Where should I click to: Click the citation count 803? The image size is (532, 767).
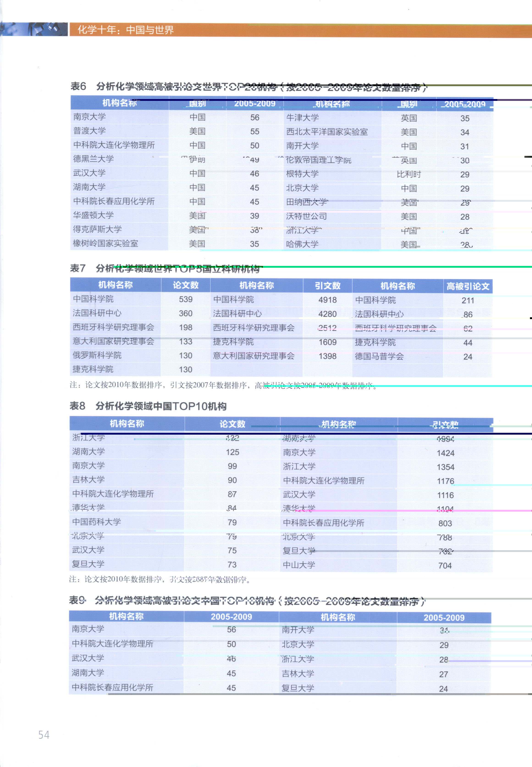point(445,524)
